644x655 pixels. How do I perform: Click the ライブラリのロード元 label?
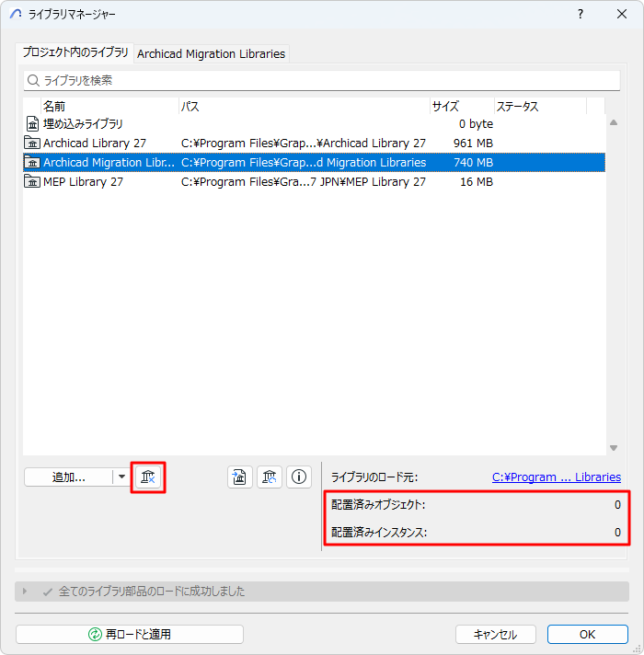point(374,477)
